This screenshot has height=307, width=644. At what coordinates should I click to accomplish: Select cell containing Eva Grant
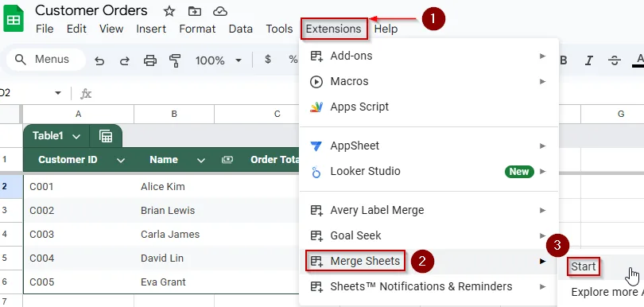click(174, 282)
